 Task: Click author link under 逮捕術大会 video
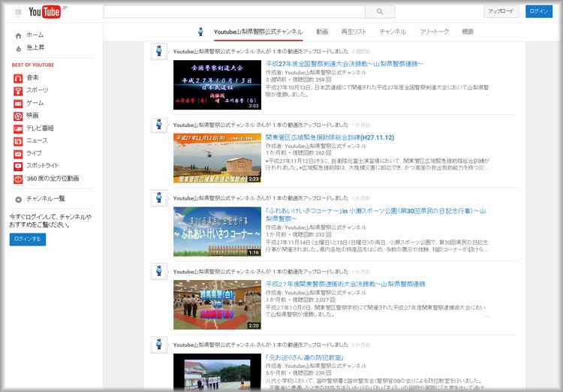pos(325,293)
